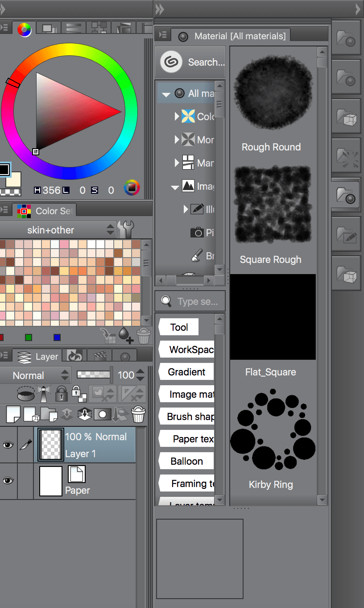Viewport: 364px width, 608px height.
Task: Click the Balloon materials button
Action: (187, 461)
